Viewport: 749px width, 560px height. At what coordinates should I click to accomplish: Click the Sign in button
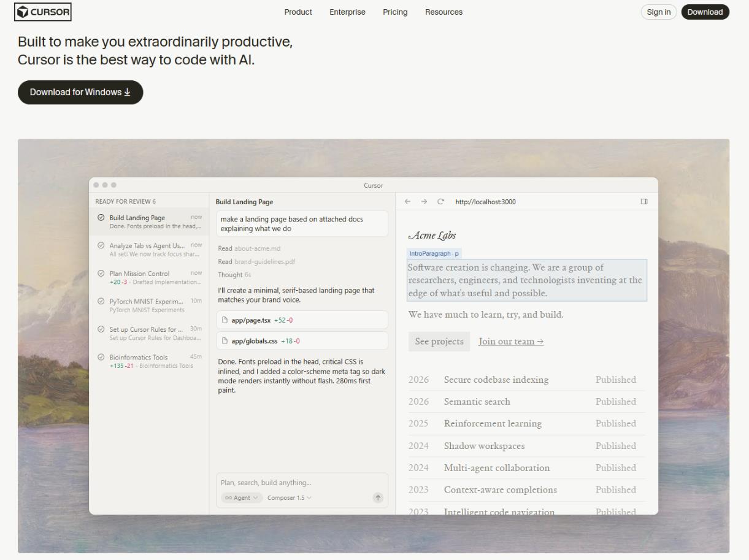pyautogui.click(x=658, y=12)
